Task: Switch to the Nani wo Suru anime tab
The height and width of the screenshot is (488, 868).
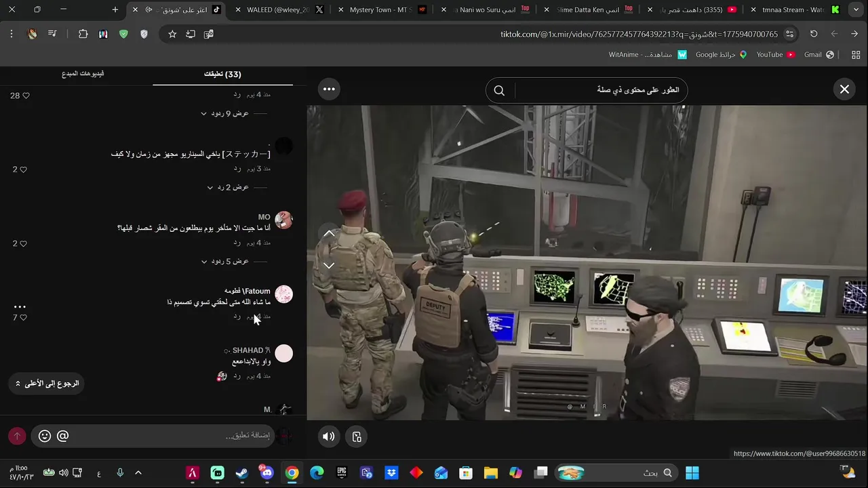Action: pyautogui.click(x=486, y=10)
